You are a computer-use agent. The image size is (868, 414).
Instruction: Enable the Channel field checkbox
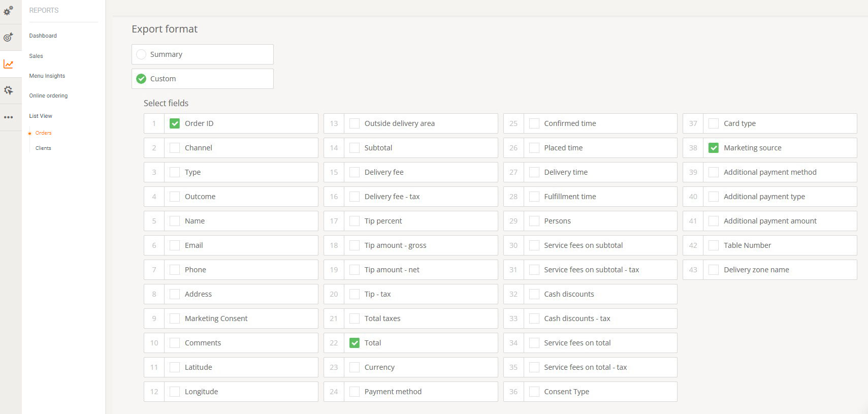[x=175, y=148]
